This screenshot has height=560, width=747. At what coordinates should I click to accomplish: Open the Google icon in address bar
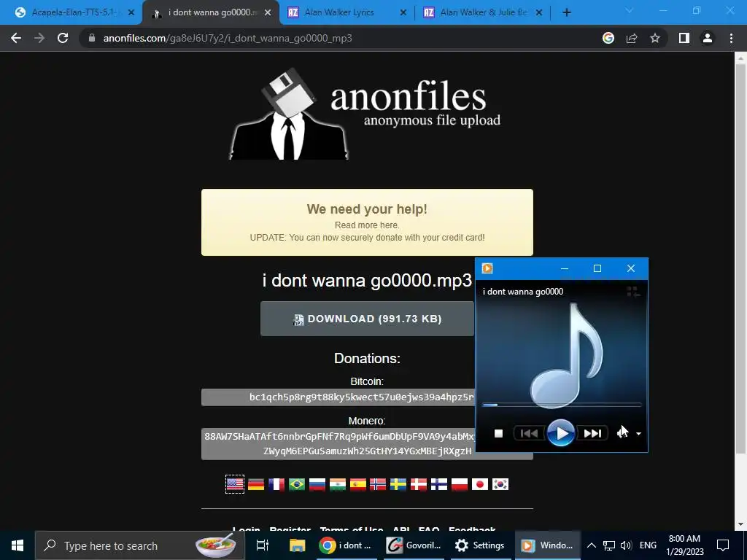[608, 38]
